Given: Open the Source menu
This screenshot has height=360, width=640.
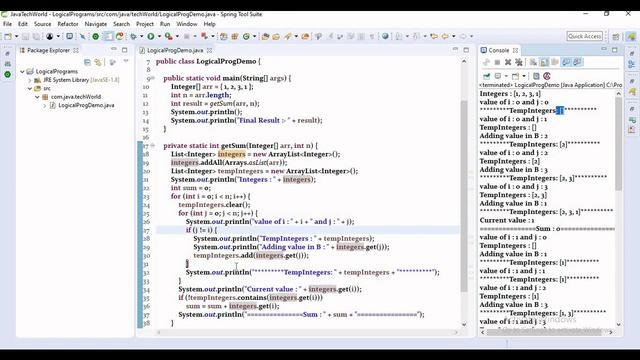Looking at the screenshot, I should (42, 24).
